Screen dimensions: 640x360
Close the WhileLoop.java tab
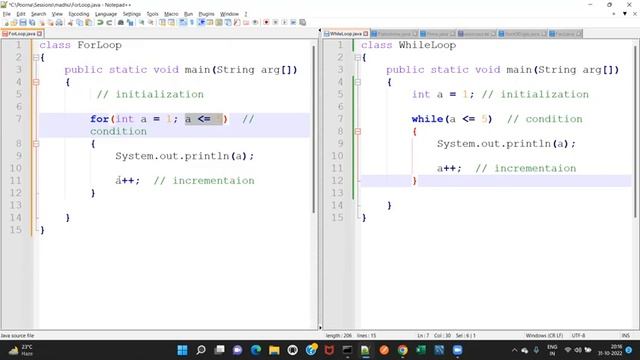click(366, 33)
